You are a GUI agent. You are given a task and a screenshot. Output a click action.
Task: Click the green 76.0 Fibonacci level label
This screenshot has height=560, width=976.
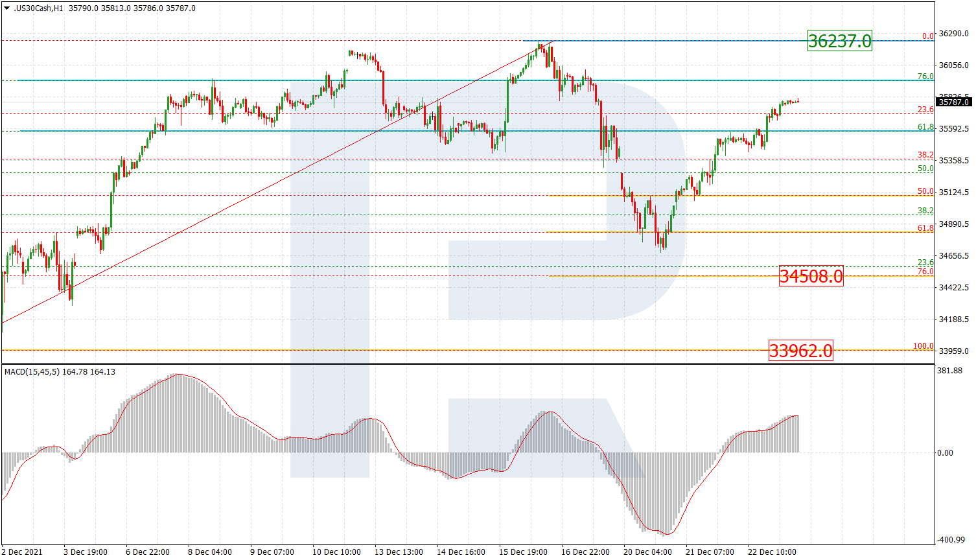coord(925,76)
